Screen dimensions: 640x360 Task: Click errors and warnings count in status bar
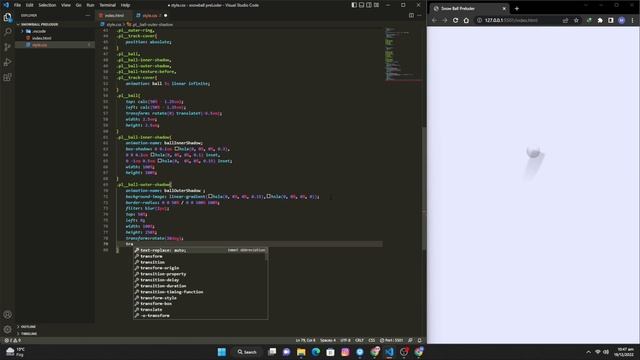(x=12, y=340)
